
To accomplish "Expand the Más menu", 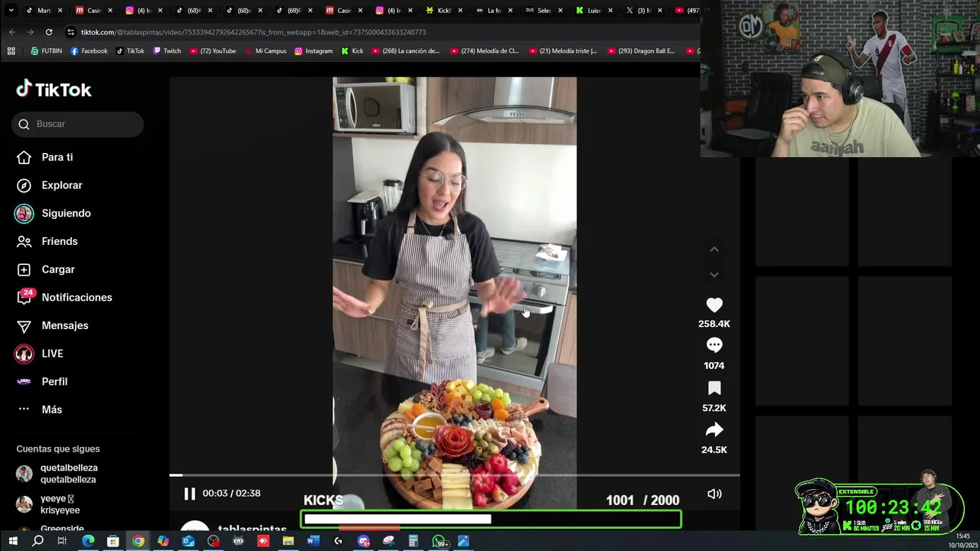I will click(x=40, y=409).
